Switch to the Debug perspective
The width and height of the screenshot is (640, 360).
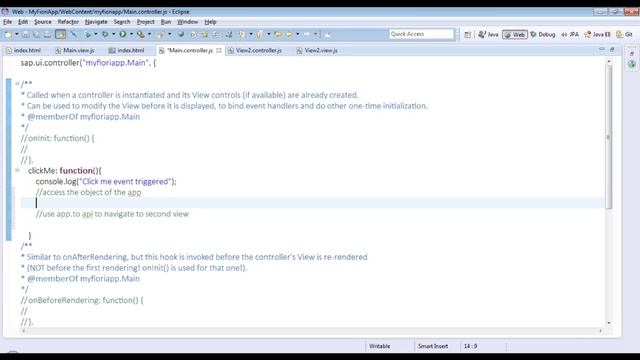tap(543, 35)
